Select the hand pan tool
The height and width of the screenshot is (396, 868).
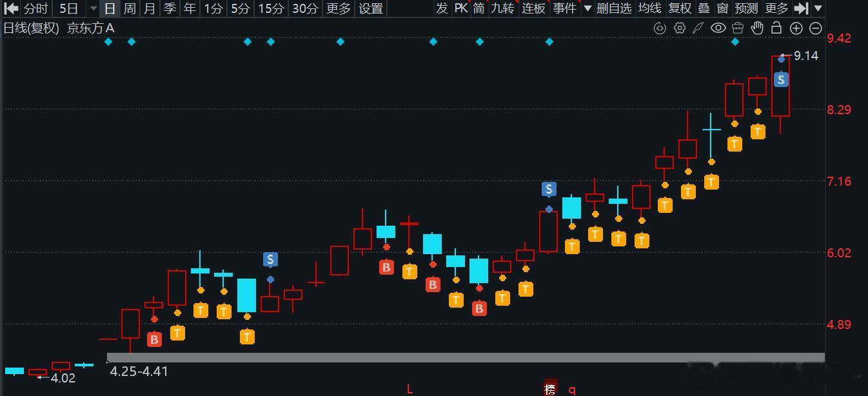758,28
